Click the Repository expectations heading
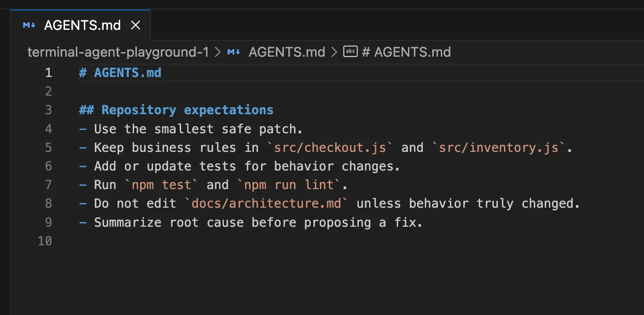 (187, 110)
